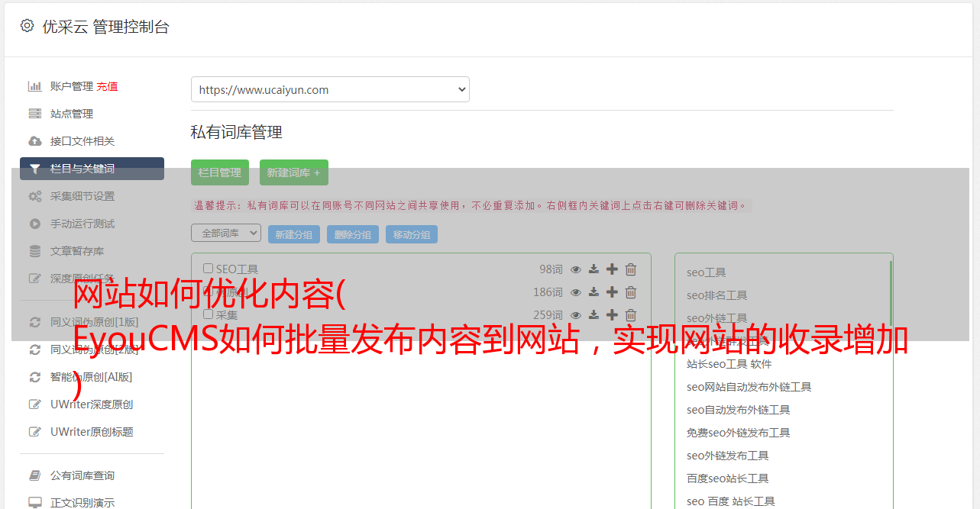Viewport: 980px width, 509px height.
Task: Click the plus icon in the 186词 row
Action: pyautogui.click(x=612, y=292)
